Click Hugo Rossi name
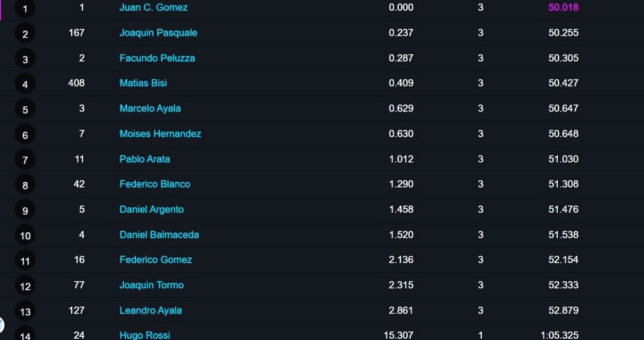The image size is (644, 340). pos(145,336)
